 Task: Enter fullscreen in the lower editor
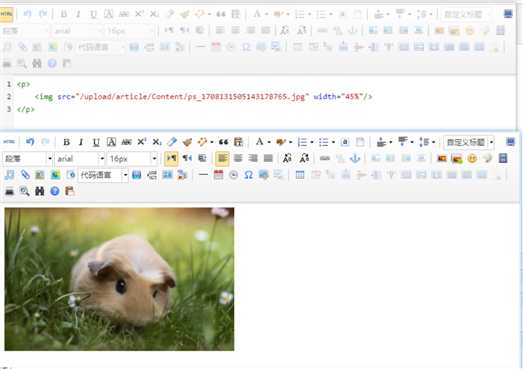click(x=510, y=142)
